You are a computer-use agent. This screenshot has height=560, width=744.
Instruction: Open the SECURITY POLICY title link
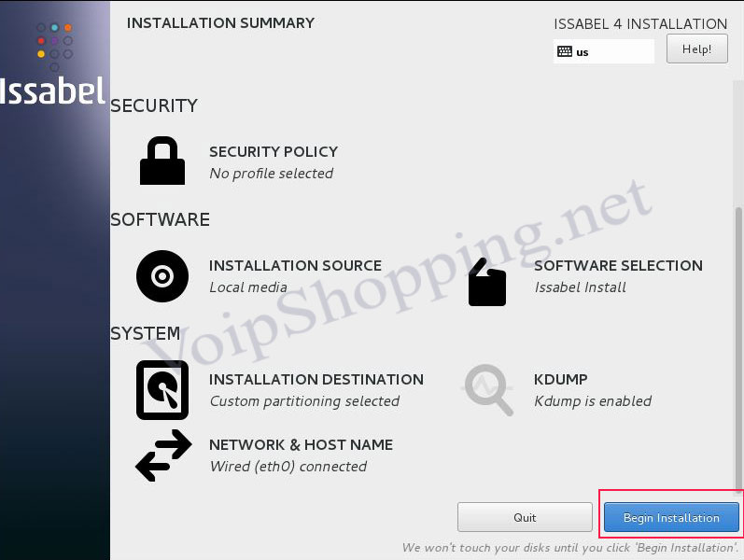click(274, 151)
